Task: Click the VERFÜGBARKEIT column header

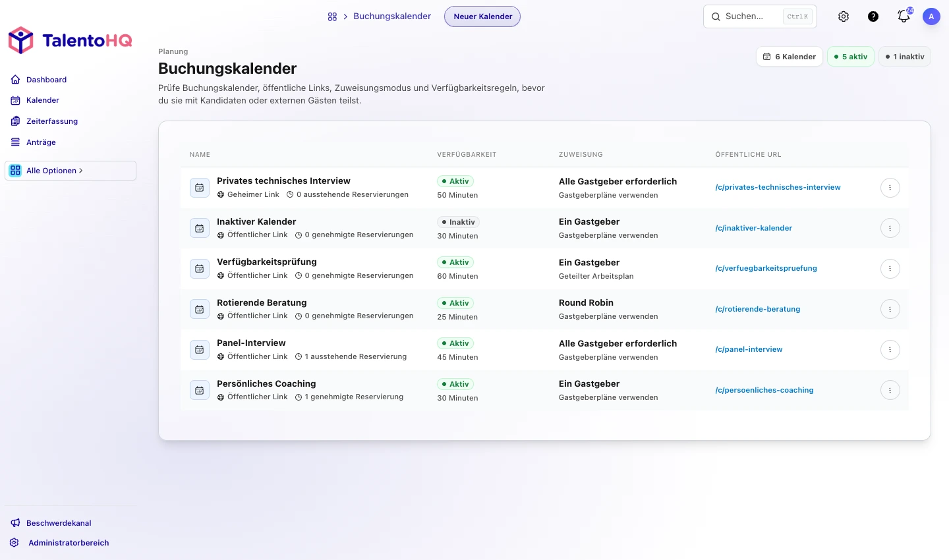Action: click(x=467, y=155)
